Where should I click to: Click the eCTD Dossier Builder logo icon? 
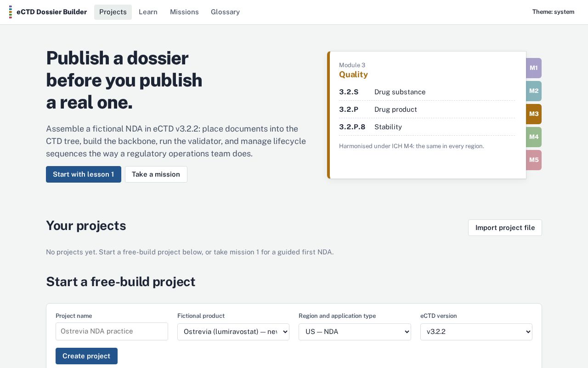(11, 12)
